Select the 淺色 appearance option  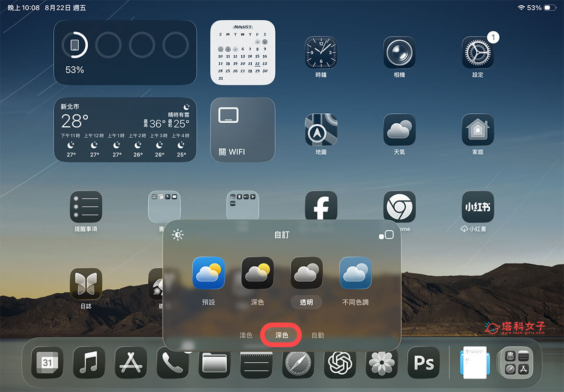(246, 335)
